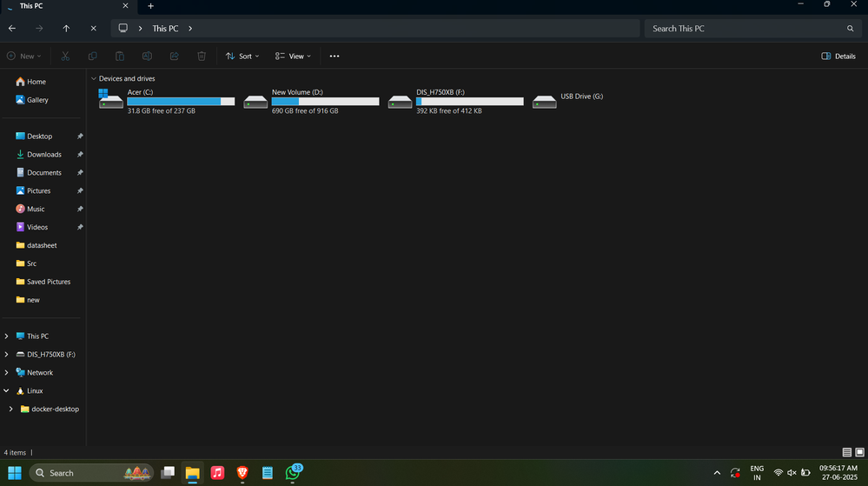Open Brave browser from the taskbar
Viewport: 868px width, 486px height.
pos(242,473)
